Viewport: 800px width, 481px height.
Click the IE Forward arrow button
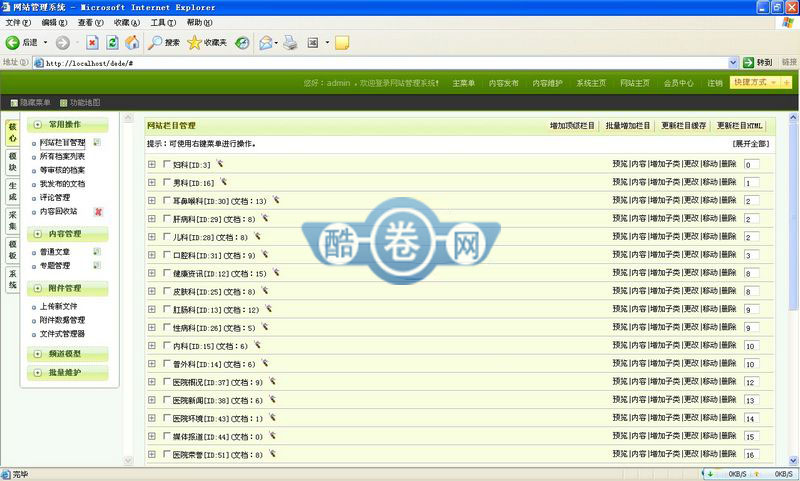tap(63, 43)
